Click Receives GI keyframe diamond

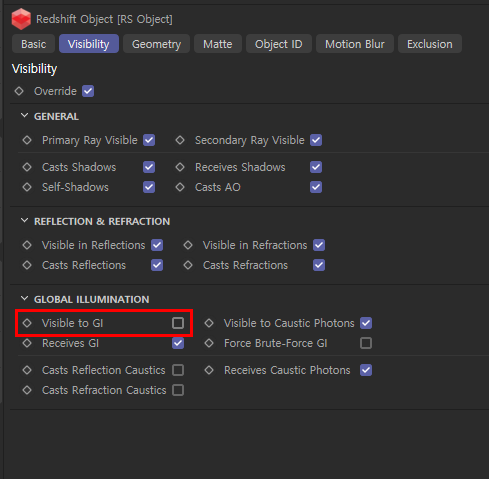point(27,343)
